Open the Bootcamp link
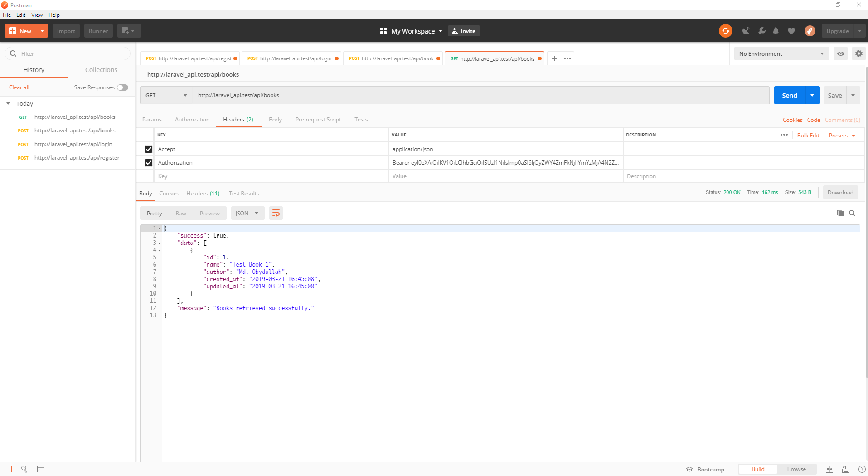This screenshot has height=476, width=868. 705,469
